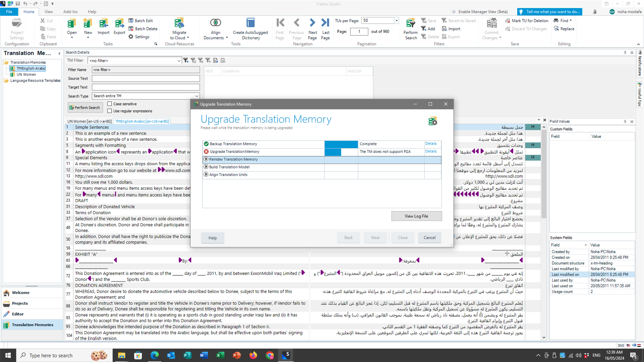This screenshot has height=362, width=644.
Task: Click the add filter funnel icon beside TM Filter
Action: (x=186, y=60)
